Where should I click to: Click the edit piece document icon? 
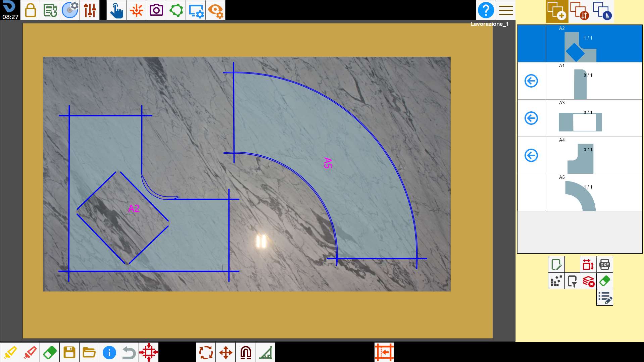(x=556, y=264)
